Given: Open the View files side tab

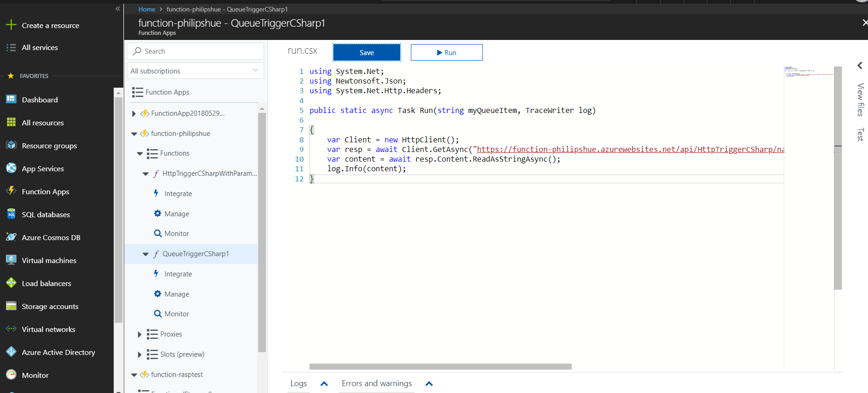Looking at the screenshot, I should click(860, 100).
